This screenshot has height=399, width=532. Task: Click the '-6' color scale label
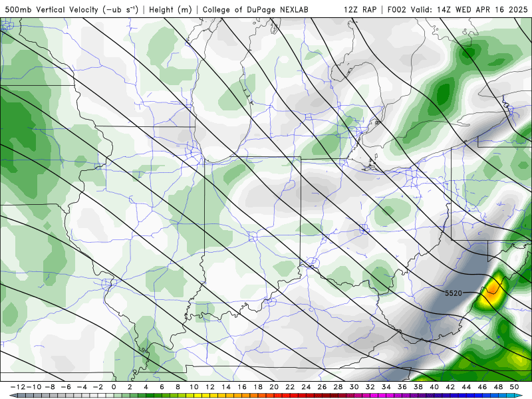click(x=66, y=387)
